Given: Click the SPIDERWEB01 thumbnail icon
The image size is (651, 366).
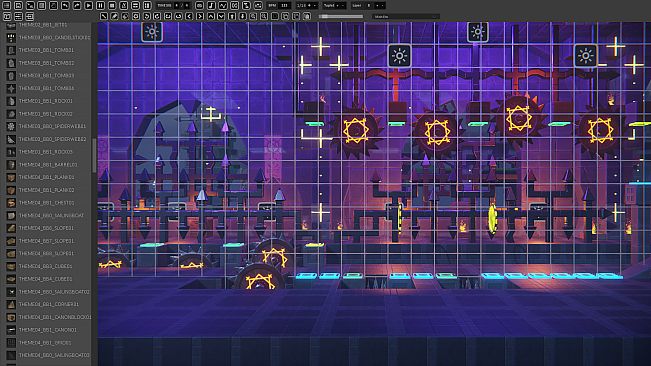Looking at the screenshot, I should coord(11,126).
